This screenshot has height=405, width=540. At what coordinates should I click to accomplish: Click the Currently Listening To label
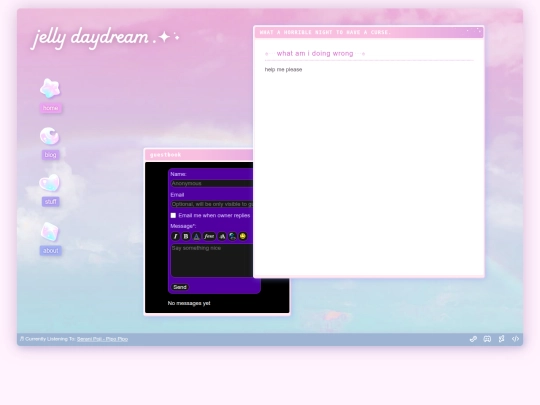(x=50, y=339)
